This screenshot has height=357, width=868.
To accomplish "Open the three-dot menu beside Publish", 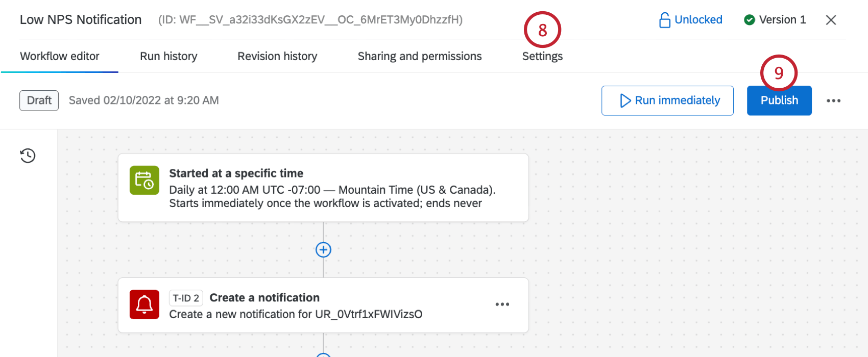I will coord(833,100).
